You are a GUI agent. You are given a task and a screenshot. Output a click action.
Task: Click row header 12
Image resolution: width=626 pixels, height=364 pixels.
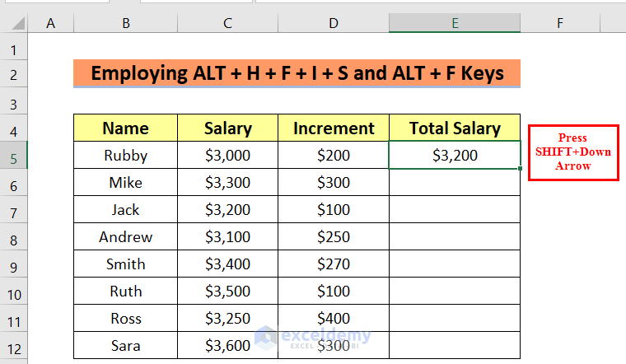(x=13, y=346)
